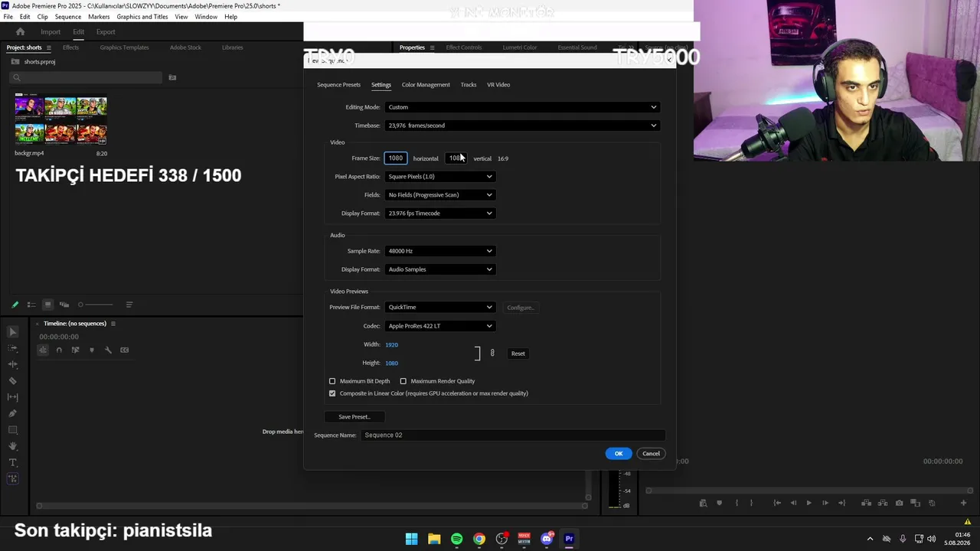The height and width of the screenshot is (551, 980).
Task: Switch to the Color Management tab
Action: (x=426, y=85)
